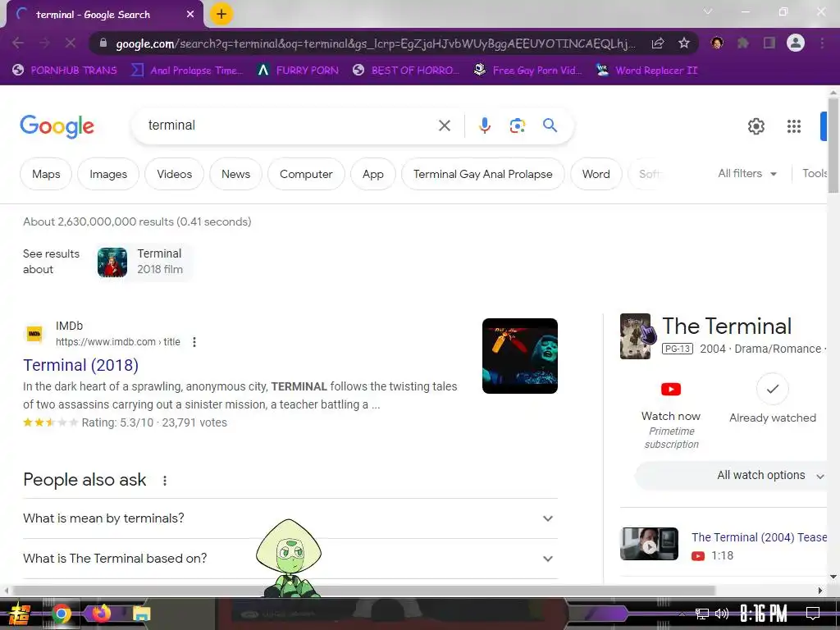The image size is (840, 630).
Task: Open the Windows Start button
Action: (20, 614)
